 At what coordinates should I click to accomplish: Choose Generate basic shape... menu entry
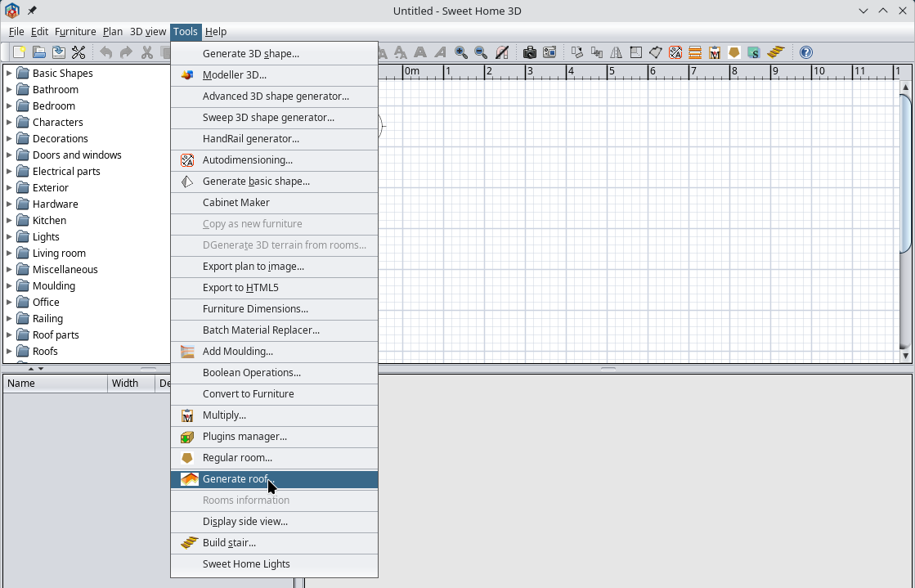coord(274,181)
